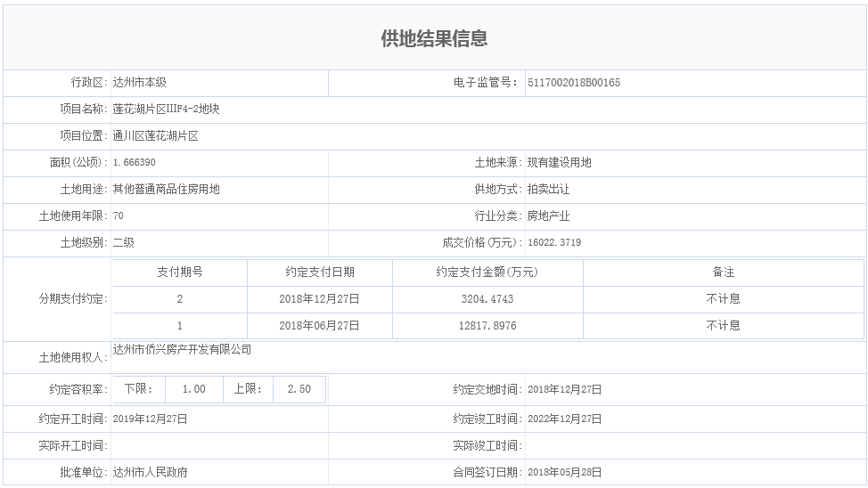Click the 备注 column header
This screenshot has height=488, width=868.
click(723, 272)
